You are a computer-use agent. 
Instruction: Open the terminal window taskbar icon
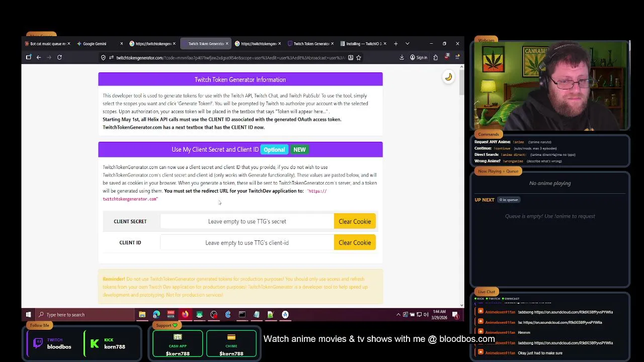coord(242,315)
